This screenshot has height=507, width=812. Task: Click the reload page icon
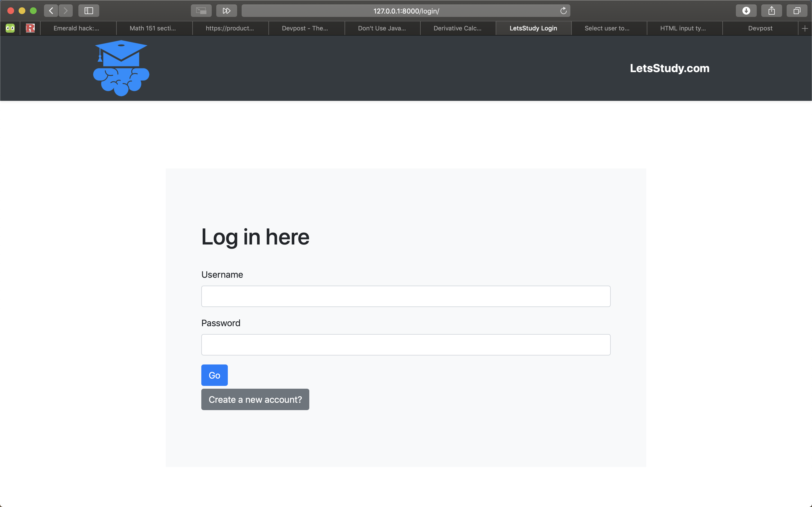(563, 11)
